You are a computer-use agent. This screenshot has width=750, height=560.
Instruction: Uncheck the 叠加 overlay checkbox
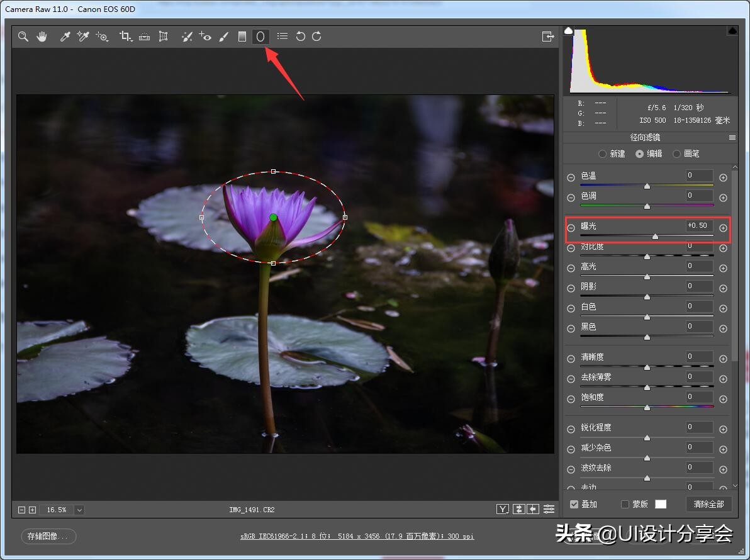(x=574, y=504)
